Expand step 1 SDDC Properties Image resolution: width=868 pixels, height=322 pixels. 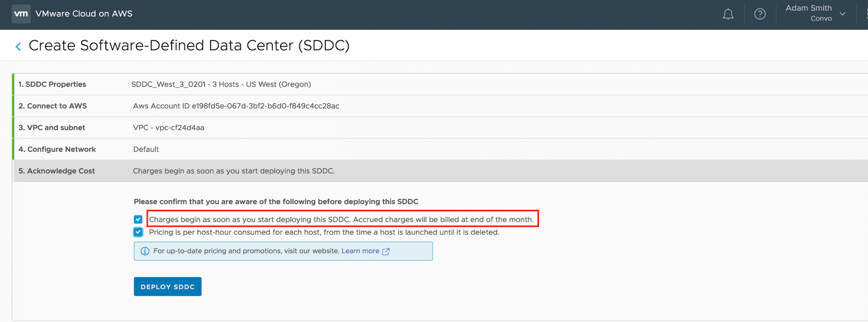(440, 84)
